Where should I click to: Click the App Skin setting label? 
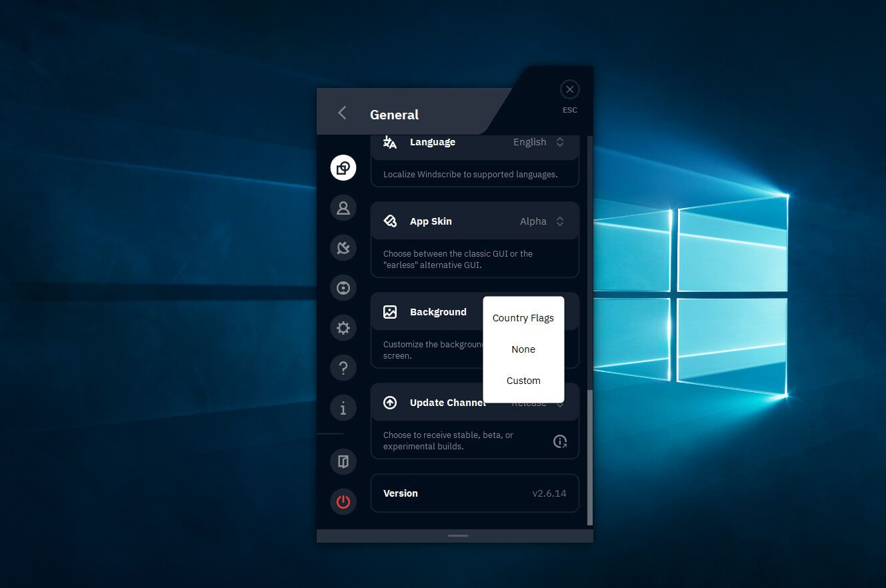click(431, 221)
